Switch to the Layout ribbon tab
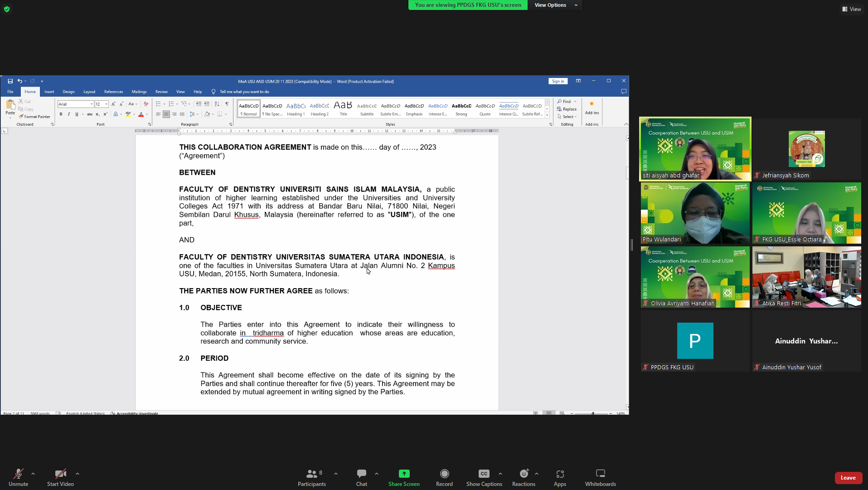The width and height of the screenshot is (868, 490). pyautogui.click(x=89, y=92)
